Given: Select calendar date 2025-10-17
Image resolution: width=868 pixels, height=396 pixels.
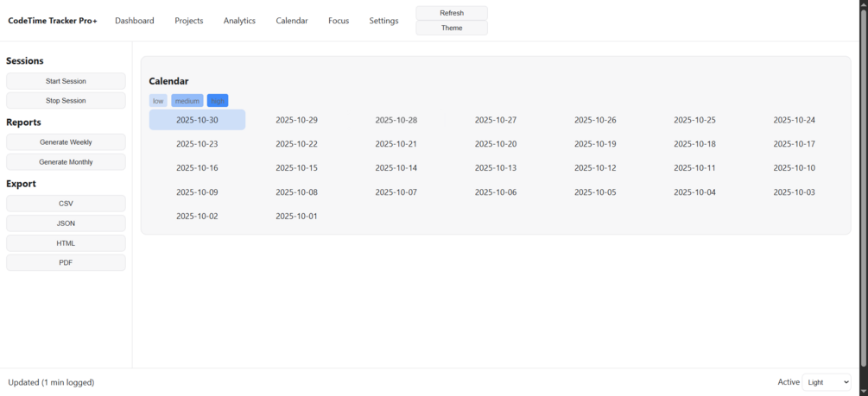Looking at the screenshot, I should pos(795,144).
